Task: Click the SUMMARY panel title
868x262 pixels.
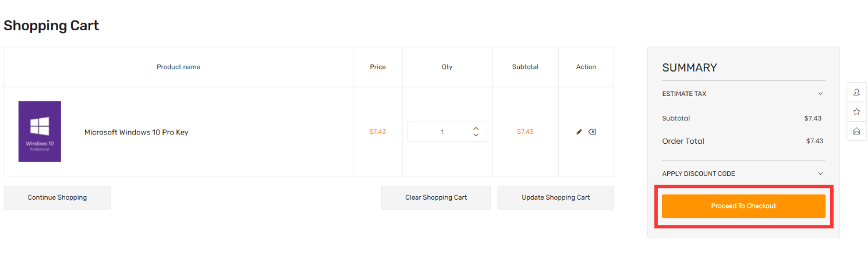Action: point(689,68)
